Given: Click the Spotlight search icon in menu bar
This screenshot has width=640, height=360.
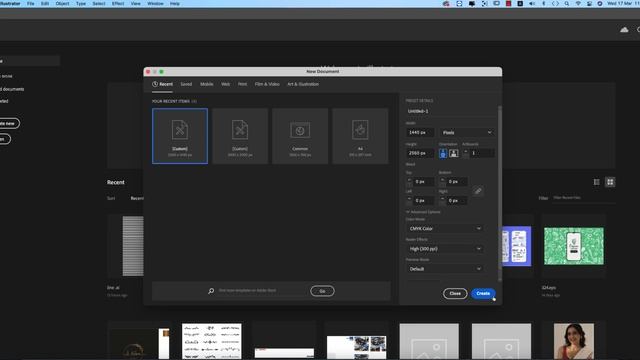Looking at the screenshot, I should 567,4.
